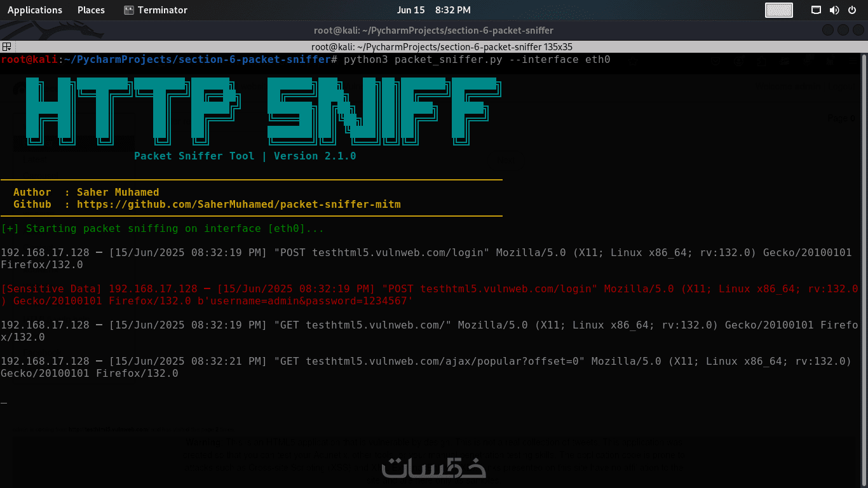Viewport: 868px width, 488px height.
Task: Close the Terminator window
Action: 858,30
